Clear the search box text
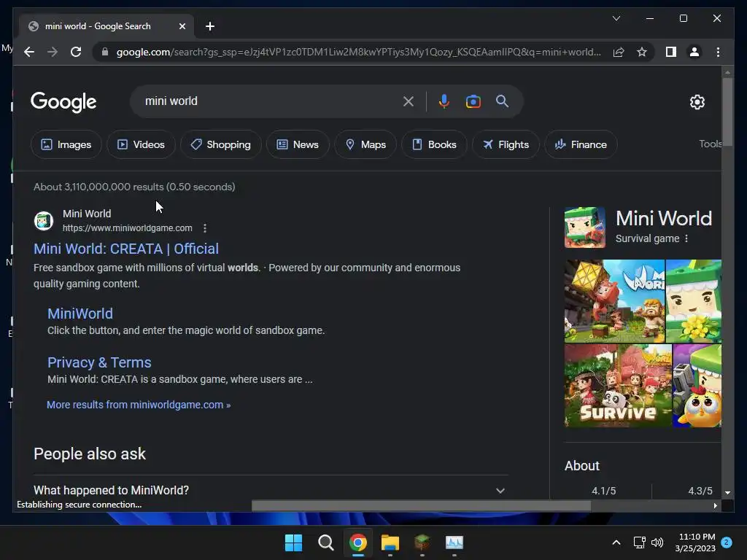Screen dimensions: 747x560 coord(408,101)
